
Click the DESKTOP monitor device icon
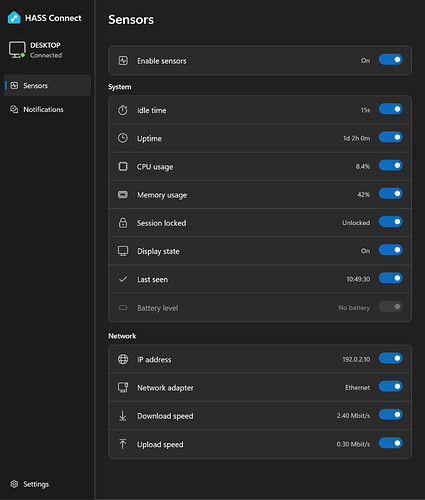tap(17, 50)
